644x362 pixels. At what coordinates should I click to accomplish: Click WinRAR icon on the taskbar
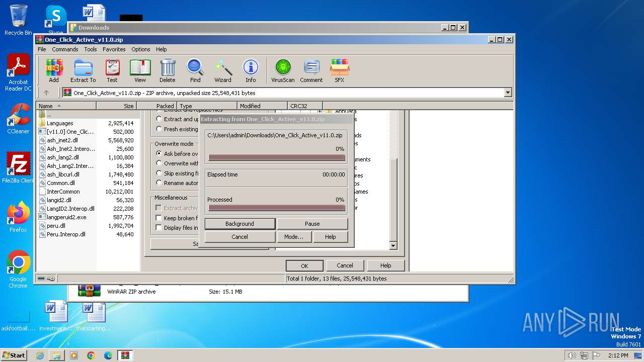[x=125, y=355]
